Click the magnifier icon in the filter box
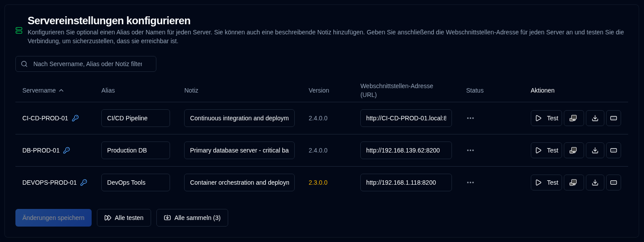Image resolution: width=644 pixels, height=242 pixels. 24,64
